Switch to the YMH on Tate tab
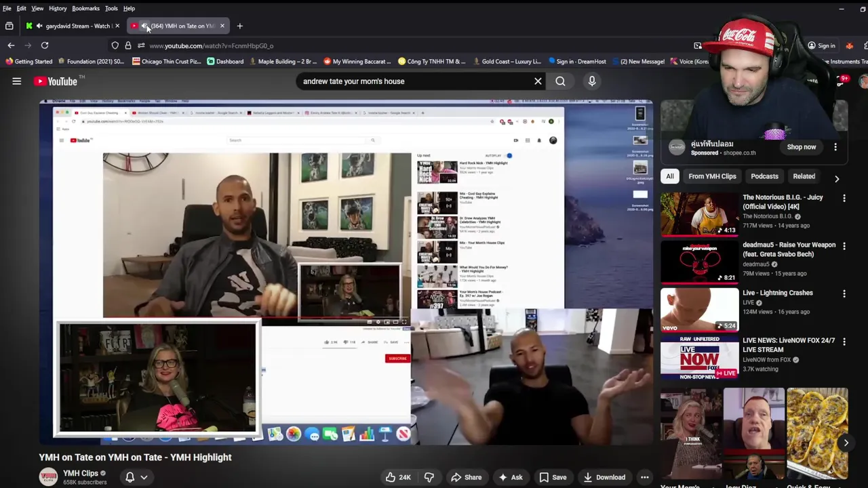Screen dimensions: 868x488 pos(178,26)
